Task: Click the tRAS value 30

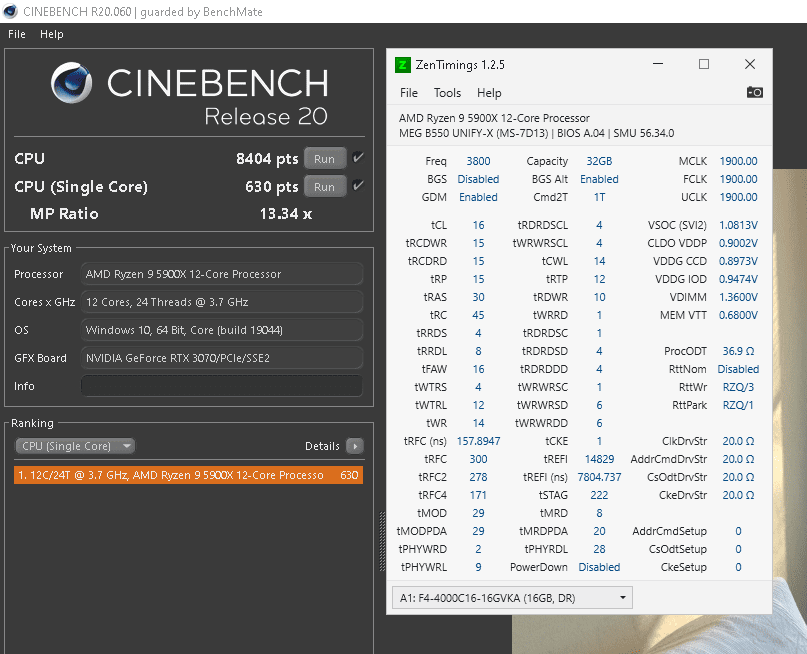Action: tap(478, 297)
